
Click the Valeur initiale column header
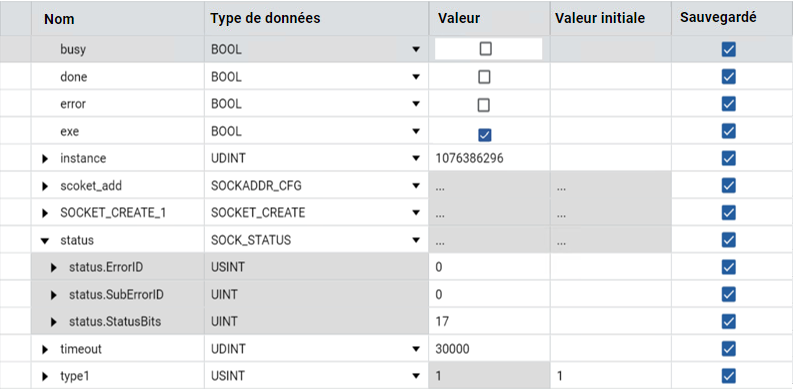600,18
